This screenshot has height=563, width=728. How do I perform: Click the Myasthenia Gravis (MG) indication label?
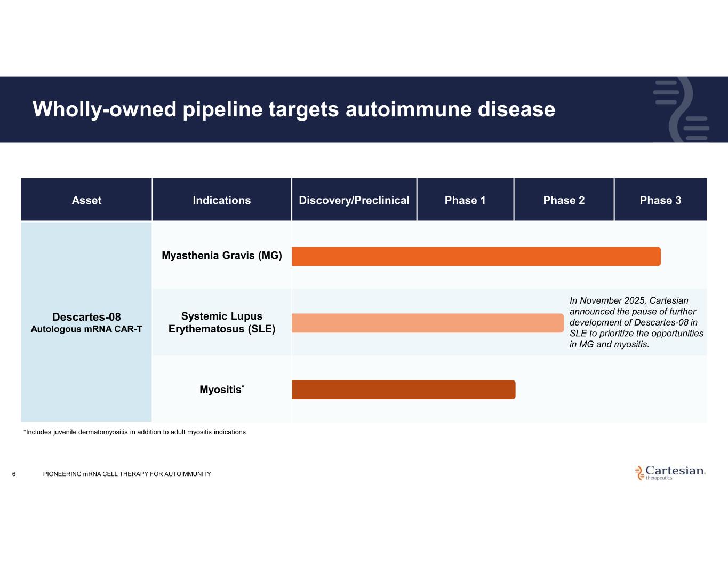pos(222,256)
